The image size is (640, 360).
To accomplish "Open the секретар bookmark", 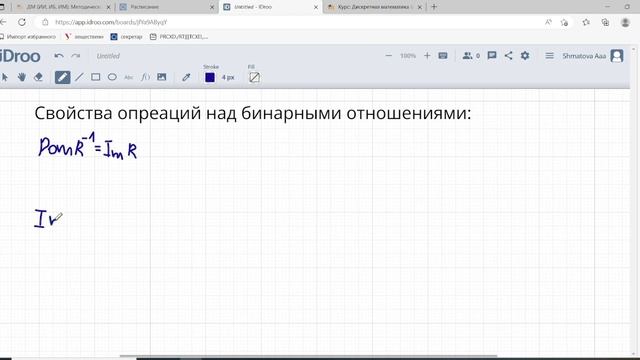I will (127, 37).
